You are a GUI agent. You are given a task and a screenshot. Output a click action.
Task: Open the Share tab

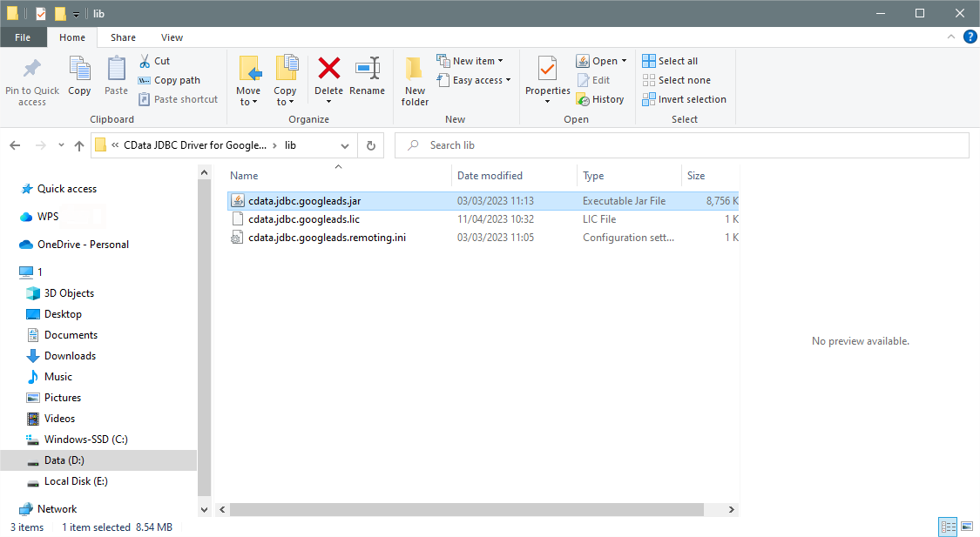click(x=123, y=37)
